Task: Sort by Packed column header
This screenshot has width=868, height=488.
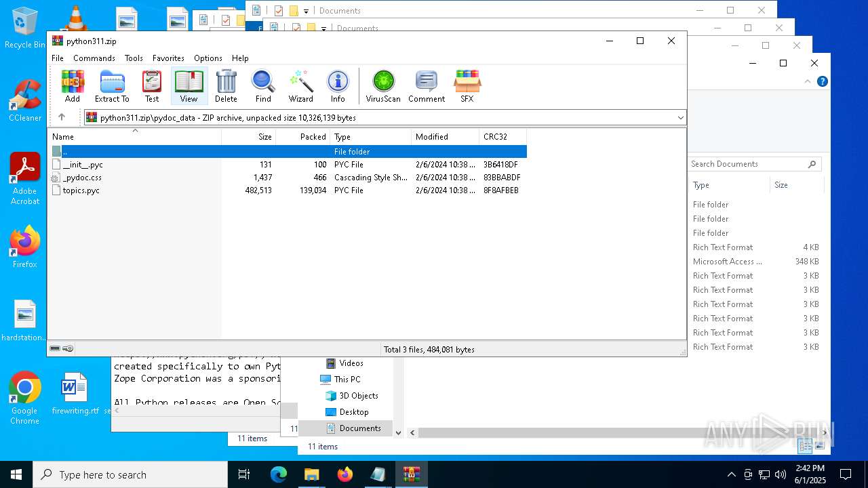Action: click(x=302, y=136)
